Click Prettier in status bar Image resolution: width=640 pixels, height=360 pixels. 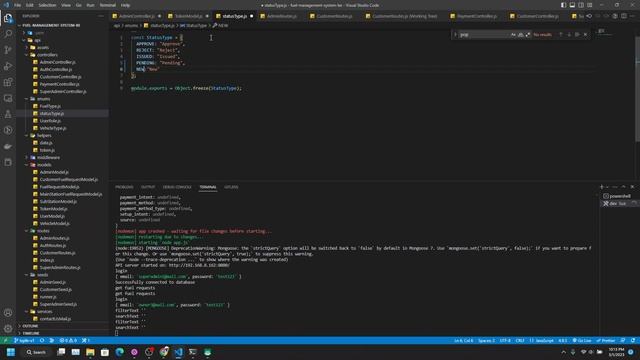click(x=605, y=340)
